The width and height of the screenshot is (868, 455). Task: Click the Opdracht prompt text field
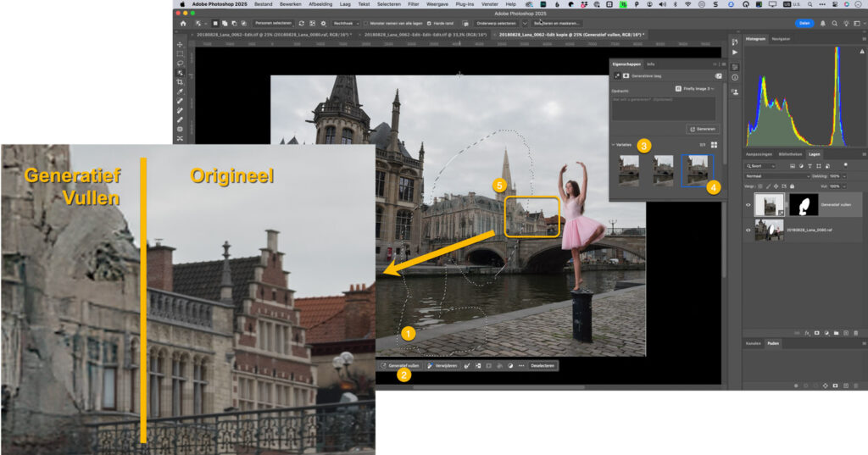click(x=663, y=108)
